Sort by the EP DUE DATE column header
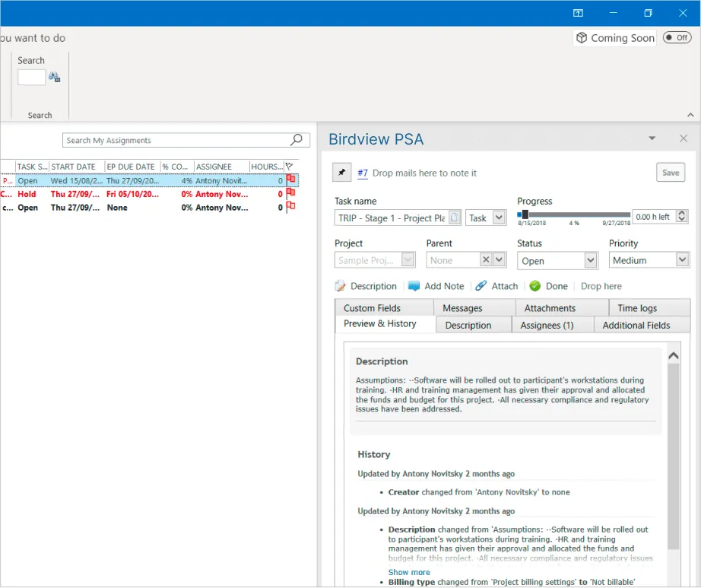 pyautogui.click(x=133, y=167)
